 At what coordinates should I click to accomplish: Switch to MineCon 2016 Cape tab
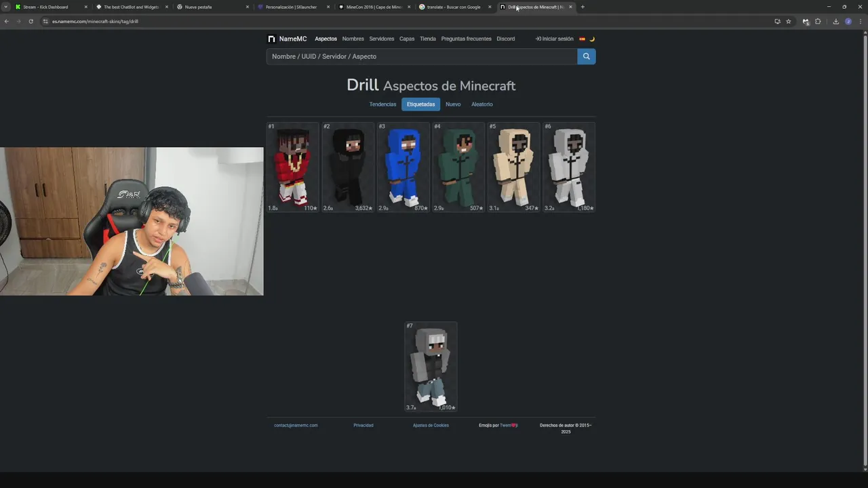374,7
